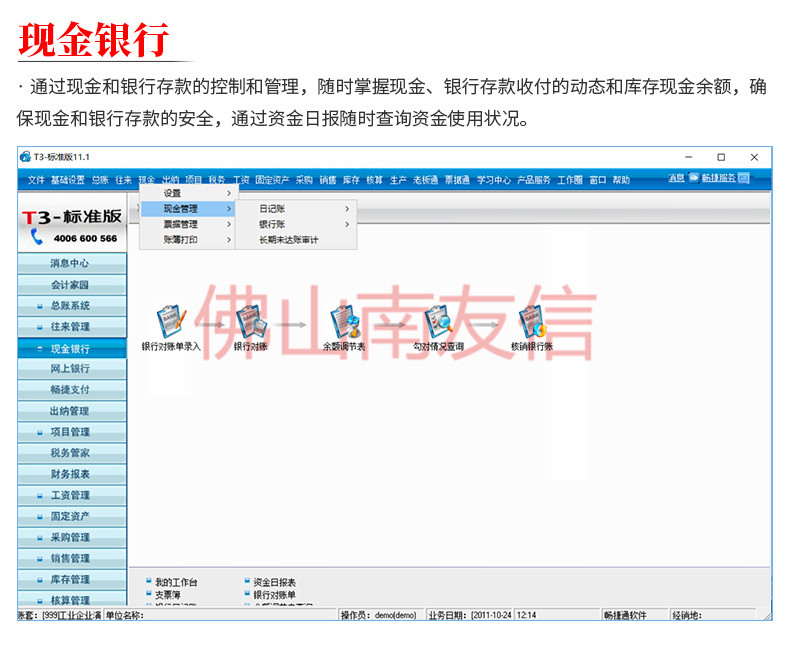The height and width of the screenshot is (645, 790).
Task: Expand 库存管理 in the sidebar
Action: coord(40,580)
